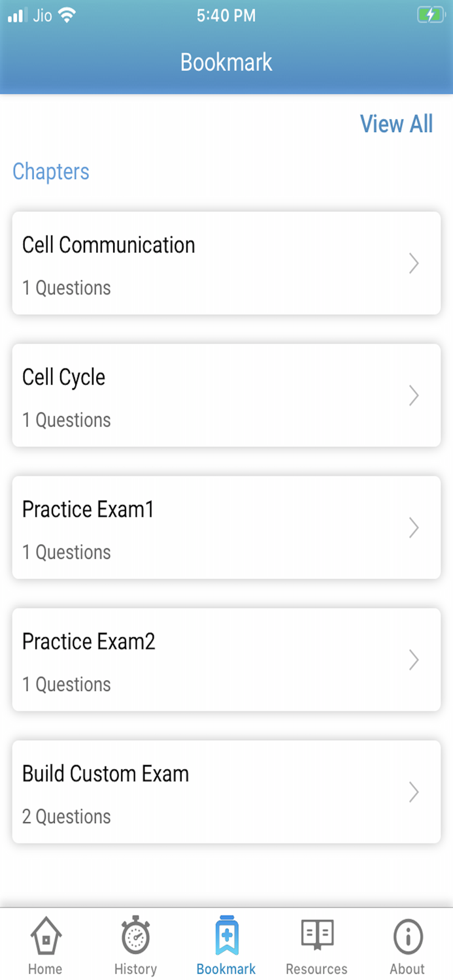
Task: Open the Practice Exam1 card
Action: 226,527
